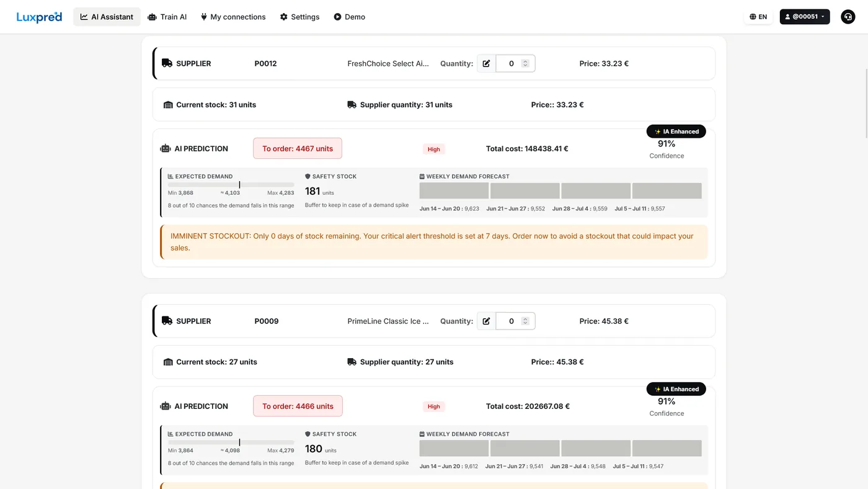Click the IA Enhanced badge above Total cost 202667.08 €

[676, 389]
